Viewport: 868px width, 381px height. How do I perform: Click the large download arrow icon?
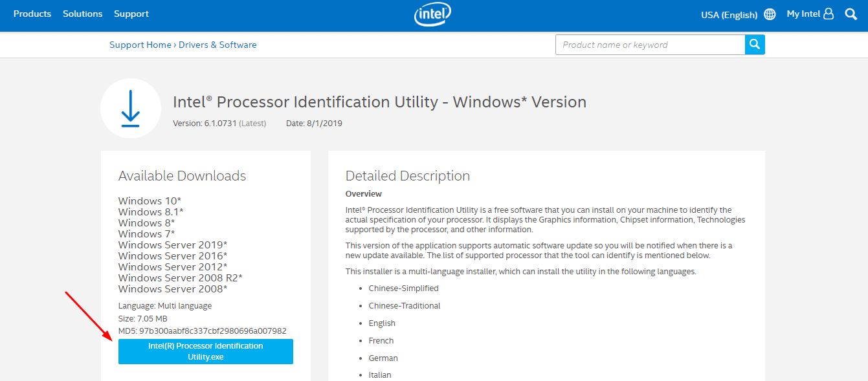click(131, 109)
